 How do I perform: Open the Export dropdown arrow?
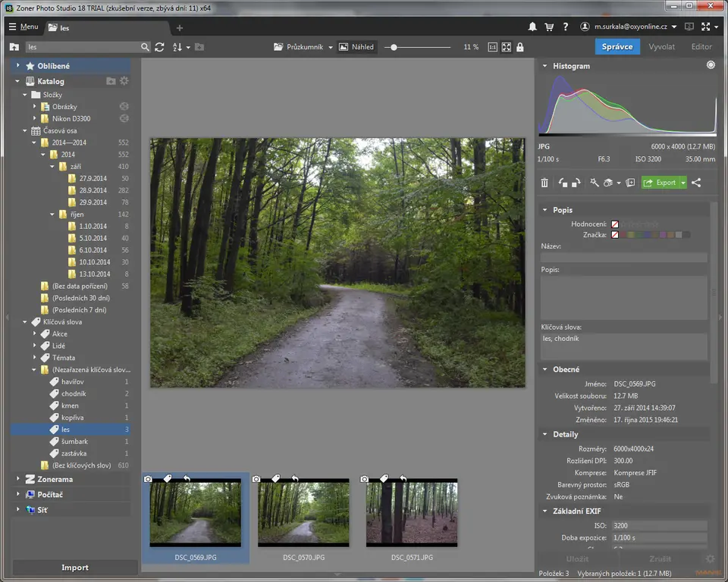682,183
